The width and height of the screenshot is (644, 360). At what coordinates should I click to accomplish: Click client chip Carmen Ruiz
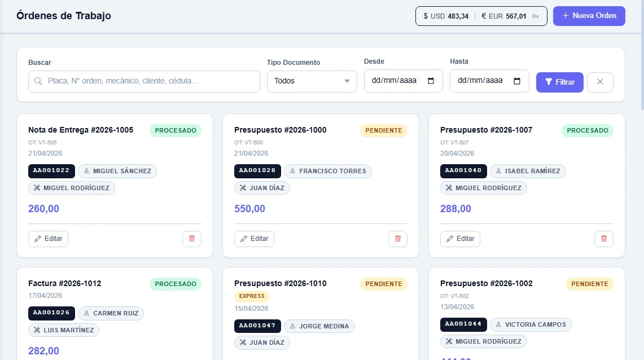(x=111, y=313)
